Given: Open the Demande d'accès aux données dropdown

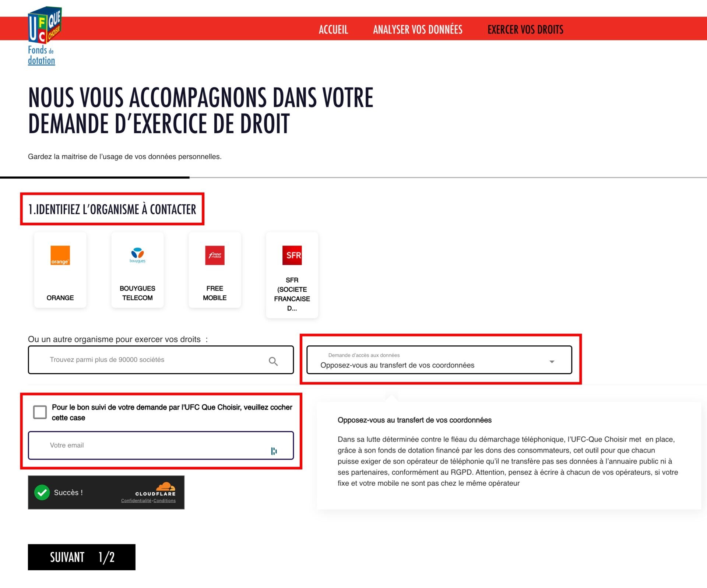Looking at the screenshot, I should pos(439,360).
